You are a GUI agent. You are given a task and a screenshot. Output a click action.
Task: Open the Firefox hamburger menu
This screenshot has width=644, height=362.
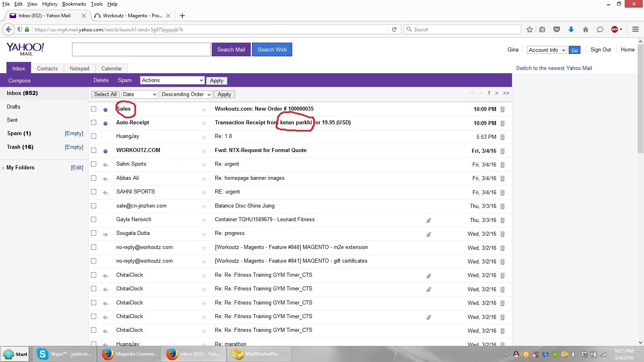pyautogui.click(x=636, y=29)
